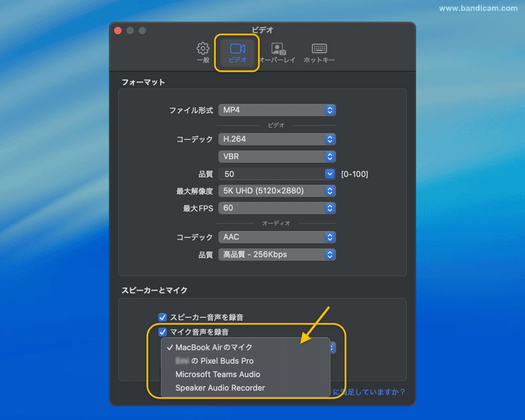
Task: Open the audio codec dropdown showing AAC
Action: [277, 237]
